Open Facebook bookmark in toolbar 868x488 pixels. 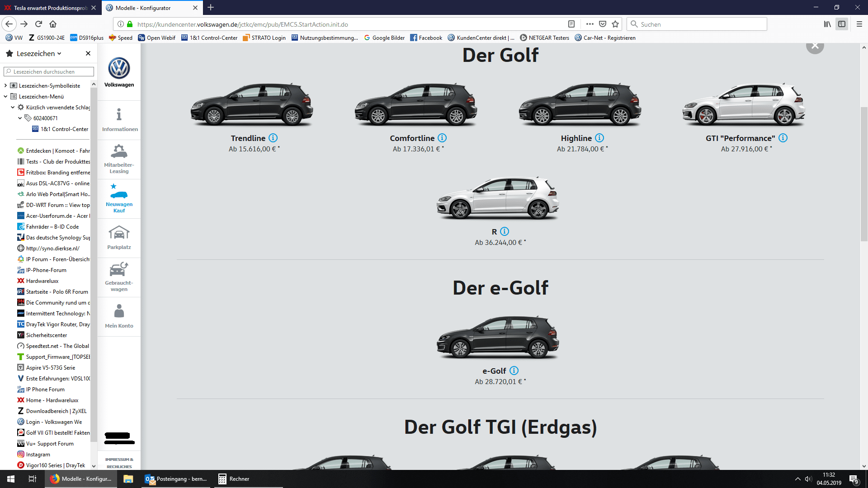(x=426, y=38)
